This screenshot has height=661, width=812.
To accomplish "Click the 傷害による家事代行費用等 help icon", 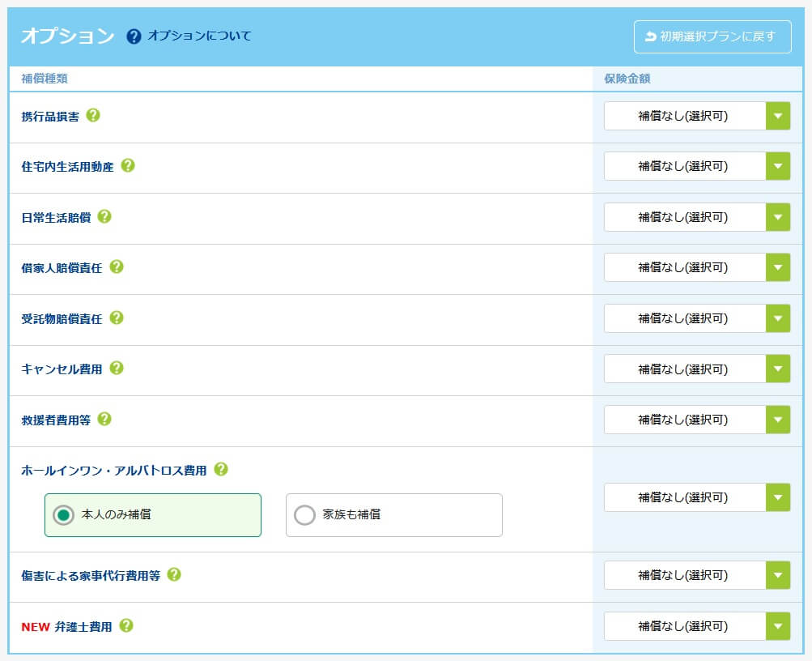I will point(174,574).
